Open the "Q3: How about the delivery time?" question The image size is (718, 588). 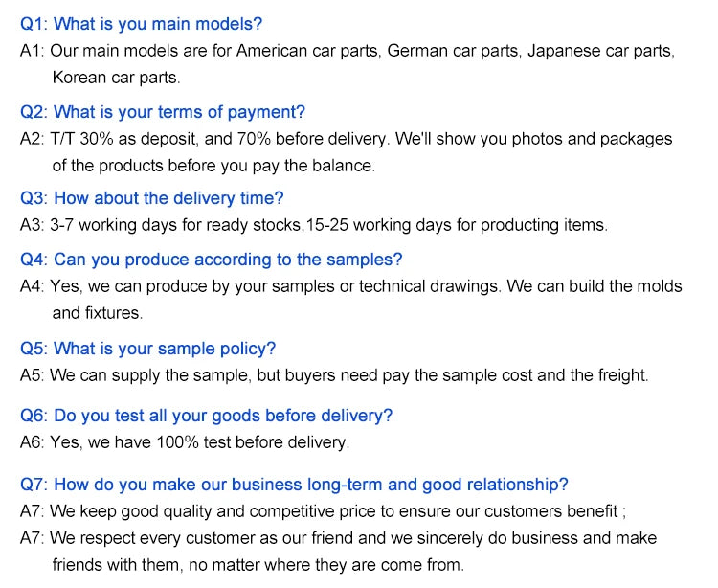(151, 198)
